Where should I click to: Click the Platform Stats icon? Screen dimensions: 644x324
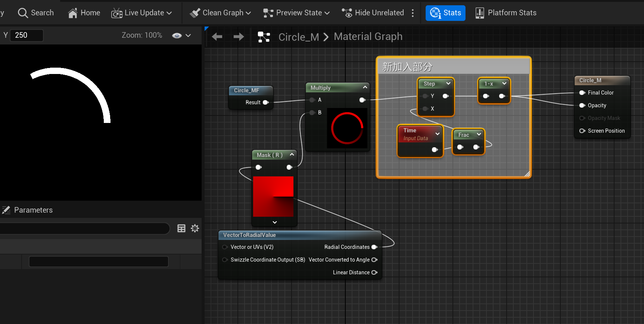(480, 13)
